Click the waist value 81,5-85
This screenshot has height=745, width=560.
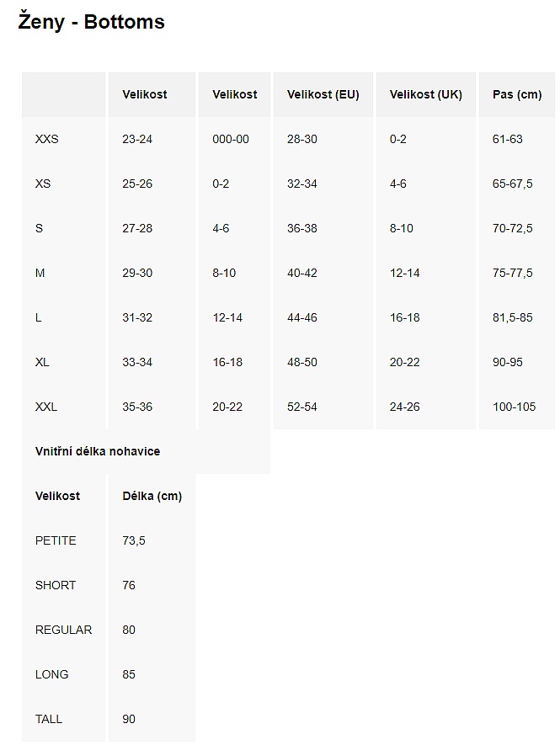pyautogui.click(x=513, y=317)
